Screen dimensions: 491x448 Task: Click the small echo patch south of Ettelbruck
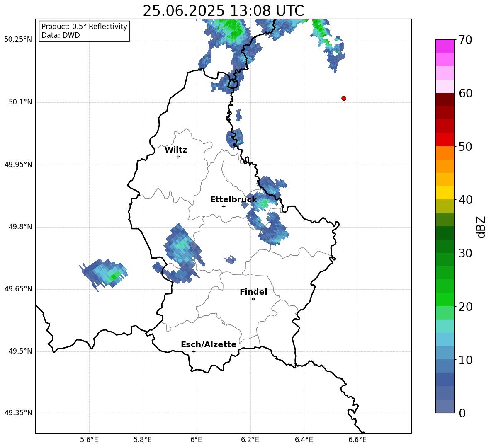pos(230,260)
